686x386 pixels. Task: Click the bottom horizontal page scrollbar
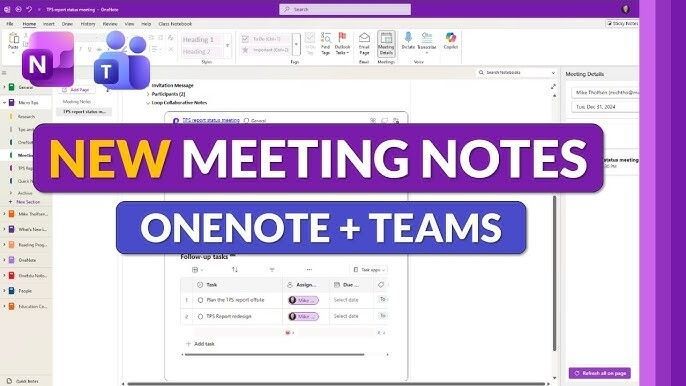335,384
